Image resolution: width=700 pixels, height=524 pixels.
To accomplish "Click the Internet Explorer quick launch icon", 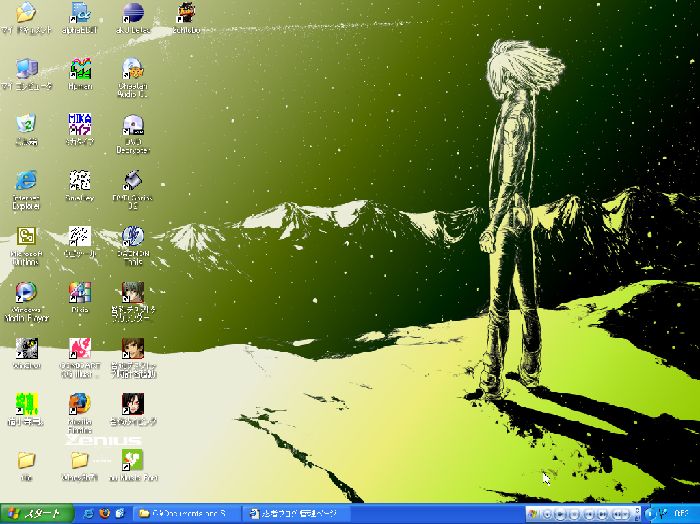I will [89, 514].
